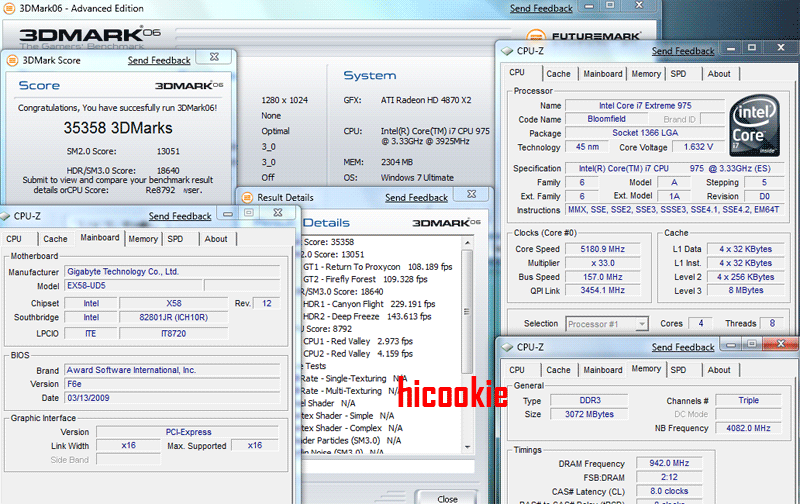Open Mainboard tab in bottom-right CPU-Z window

[x=603, y=370]
